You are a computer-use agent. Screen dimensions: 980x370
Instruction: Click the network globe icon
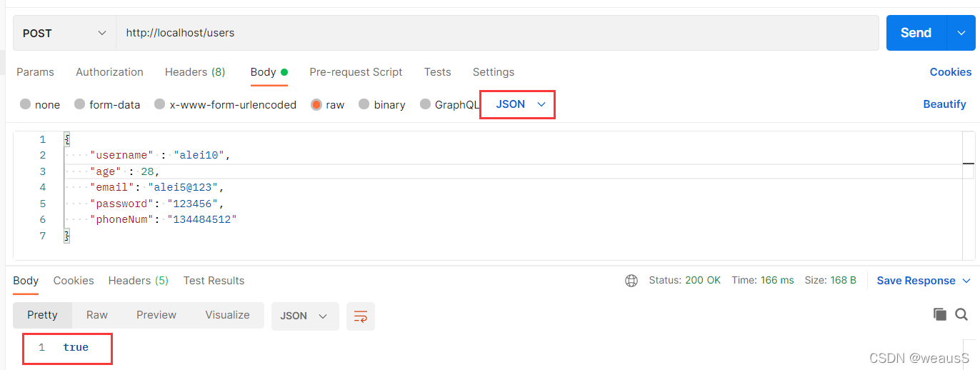(x=631, y=281)
